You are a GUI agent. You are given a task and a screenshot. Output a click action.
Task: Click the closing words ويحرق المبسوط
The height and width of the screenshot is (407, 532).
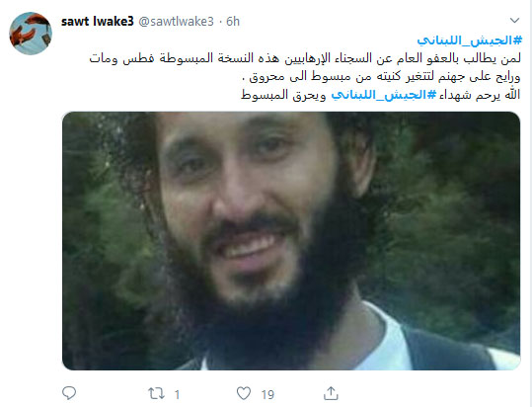coord(283,95)
